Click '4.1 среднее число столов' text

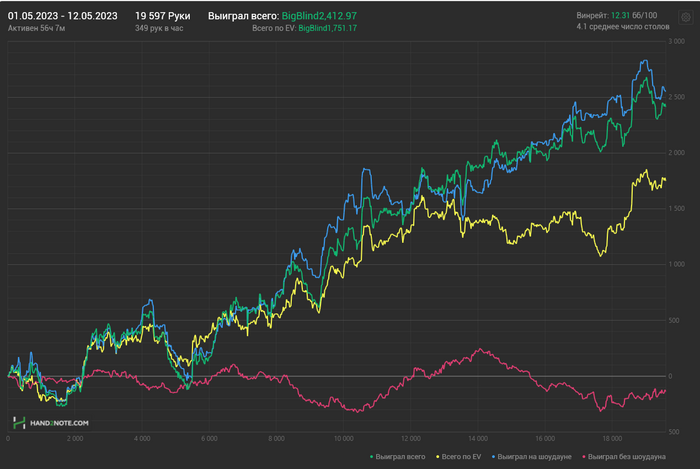click(x=623, y=27)
